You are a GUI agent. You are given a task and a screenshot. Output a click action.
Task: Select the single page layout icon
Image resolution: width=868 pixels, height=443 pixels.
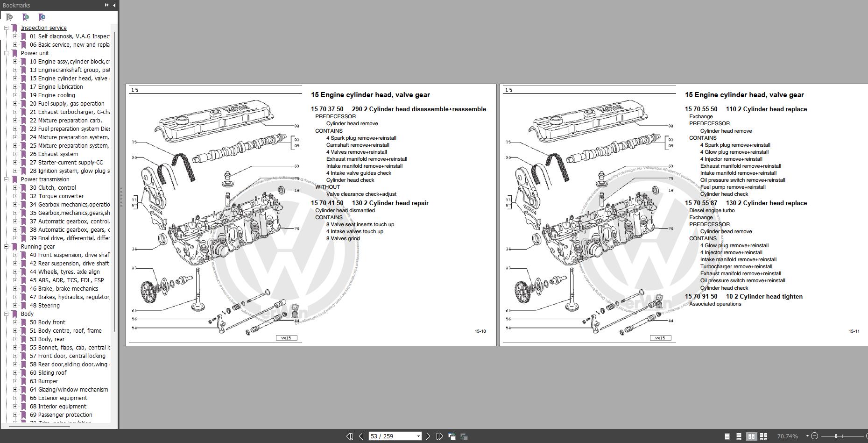(x=727, y=436)
